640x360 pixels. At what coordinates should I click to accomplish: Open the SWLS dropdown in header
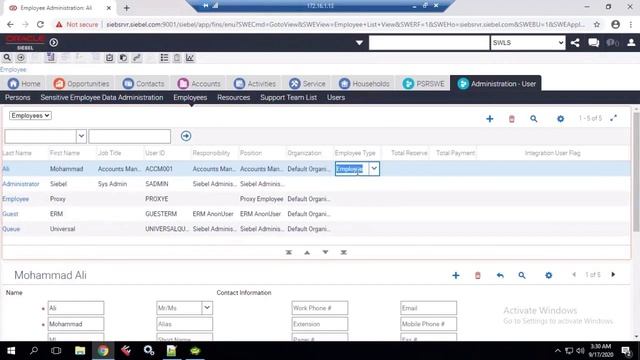pos(528,42)
